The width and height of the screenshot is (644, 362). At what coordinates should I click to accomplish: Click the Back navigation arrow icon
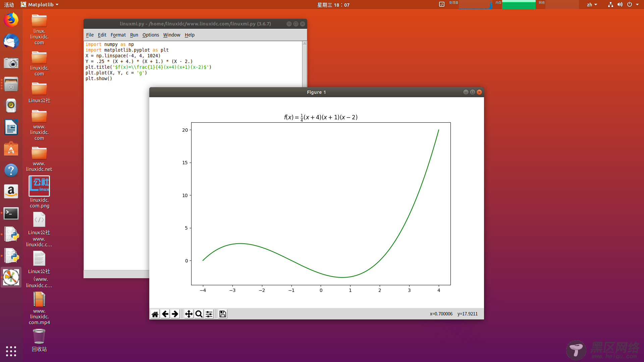[x=165, y=314]
